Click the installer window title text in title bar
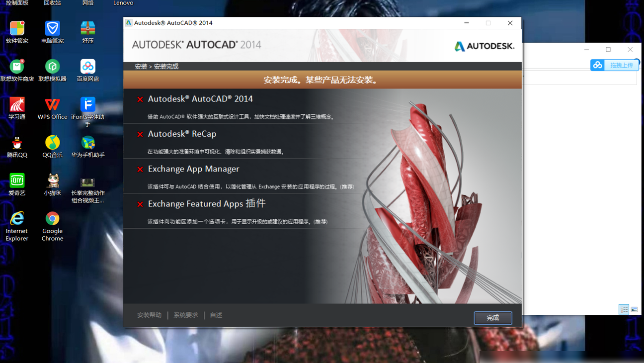This screenshot has height=363, width=644. [x=173, y=23]
